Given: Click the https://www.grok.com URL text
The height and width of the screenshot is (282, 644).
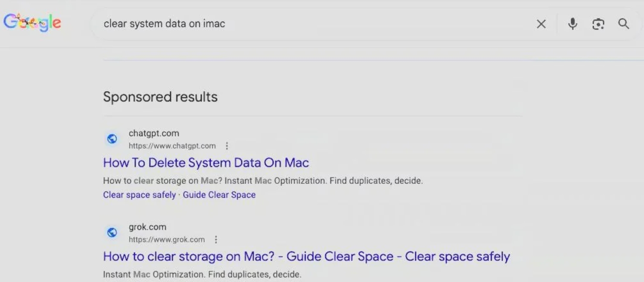Looking at the screenshot, I should 166,240.
